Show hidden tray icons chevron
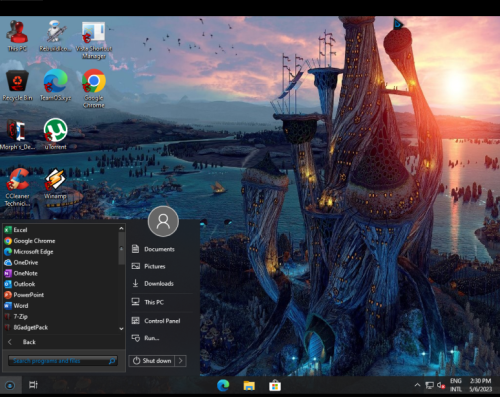The image size is (500, 397). 417,385
